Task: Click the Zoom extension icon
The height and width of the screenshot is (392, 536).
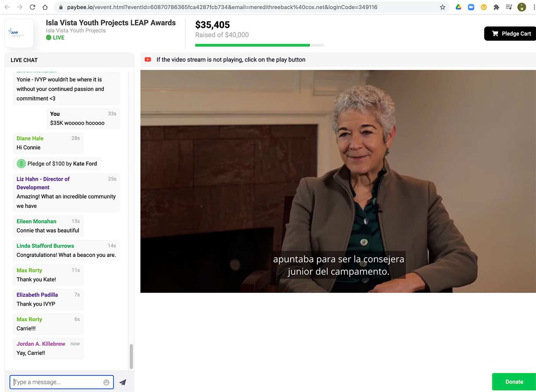Action: [x=471, y=7]
